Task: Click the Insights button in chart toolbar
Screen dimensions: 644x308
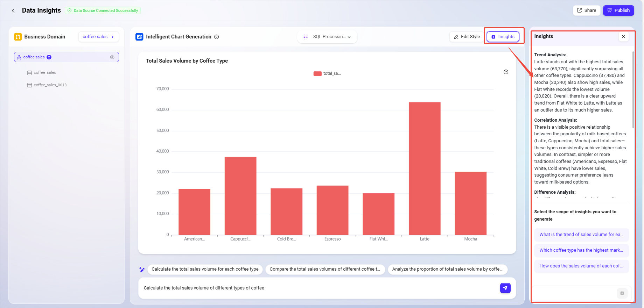Action: coord(503,37)
